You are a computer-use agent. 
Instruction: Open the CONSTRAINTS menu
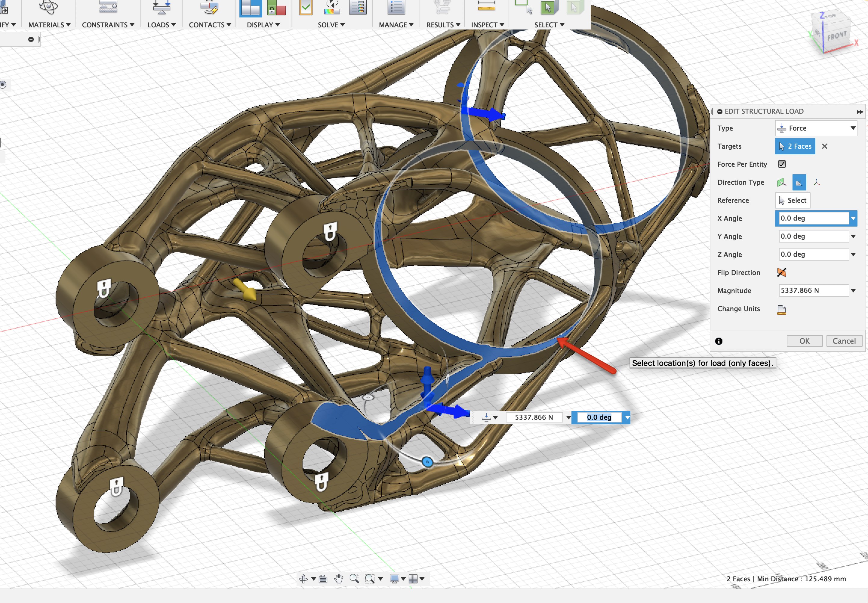[108, 25]
